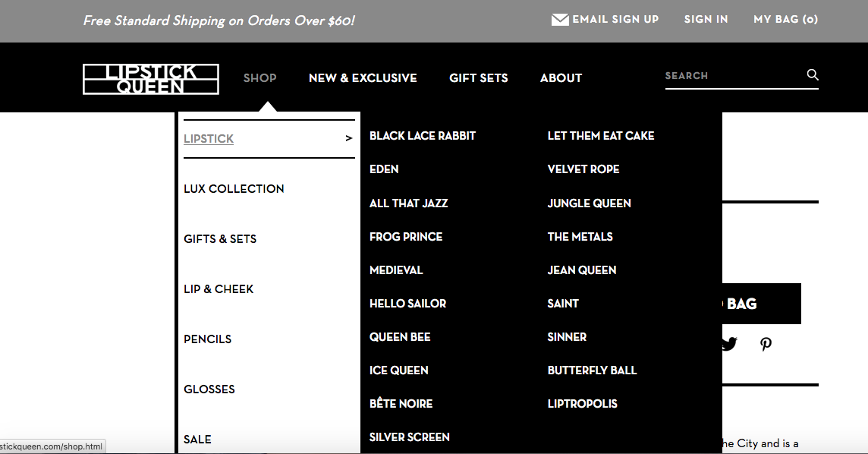Open the Sale category
This screenshot has width=868, height=454.
[197, 439]
